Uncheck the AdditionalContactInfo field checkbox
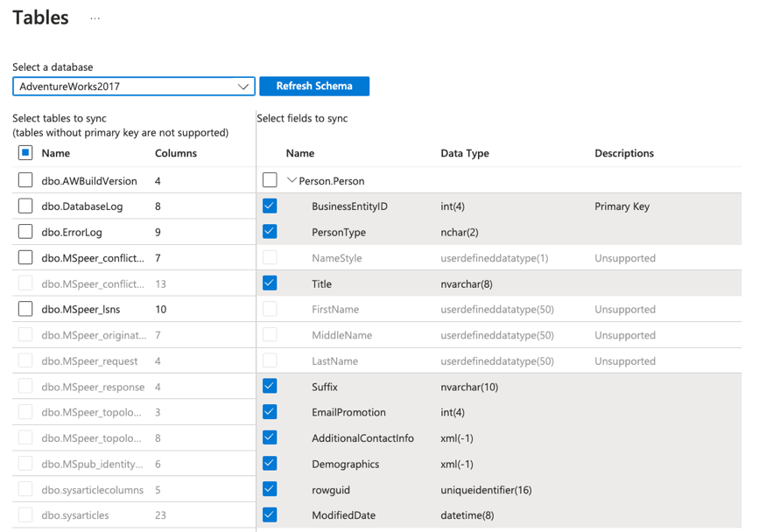Screen dimensions: 773x532 pos(270,437)
